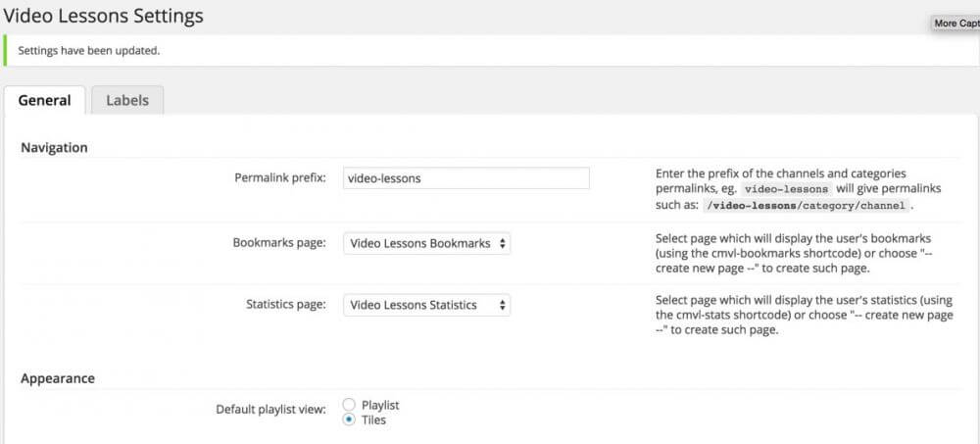
Task: Switch to the General tab
Action: coord(44,100)
